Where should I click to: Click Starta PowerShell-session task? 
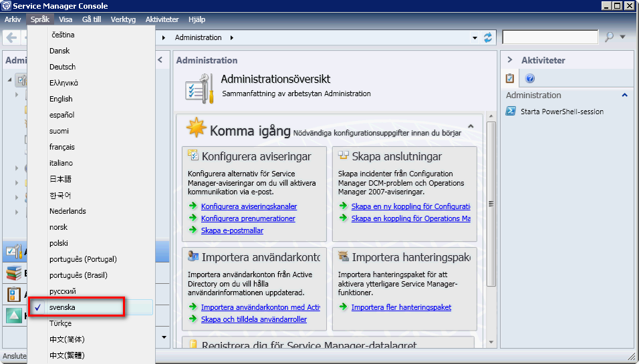tap(562, 112)
